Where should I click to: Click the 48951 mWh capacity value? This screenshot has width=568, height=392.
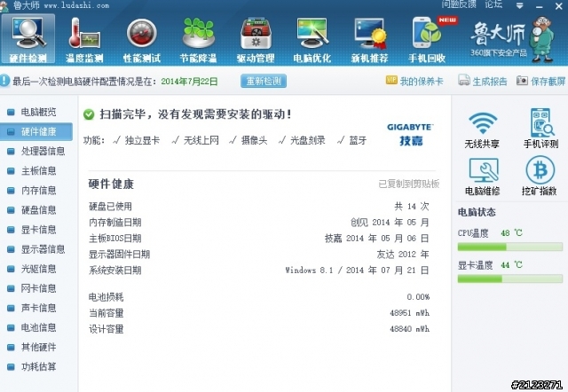tap(409, 313)
